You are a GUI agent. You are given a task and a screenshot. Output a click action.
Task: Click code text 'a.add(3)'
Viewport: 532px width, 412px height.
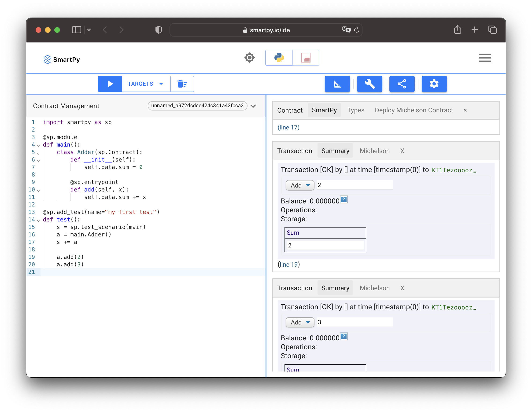pyautogui.click(x=70, y=265)
